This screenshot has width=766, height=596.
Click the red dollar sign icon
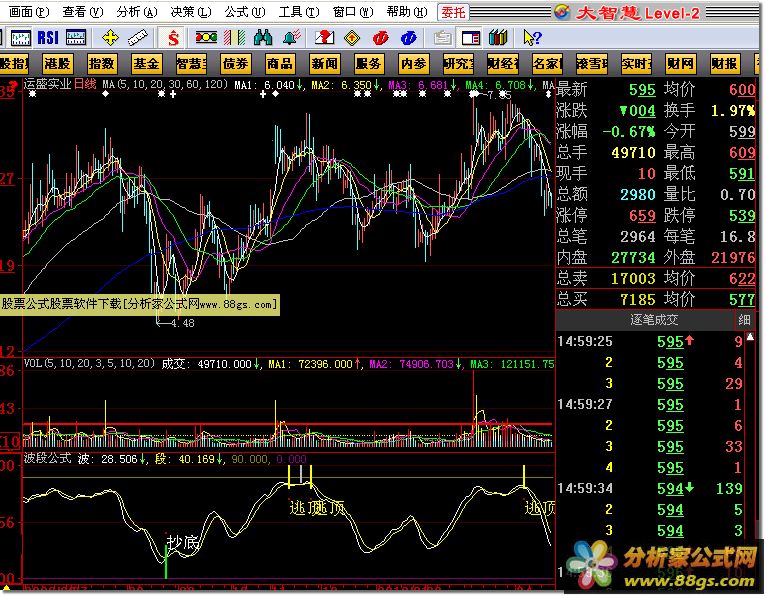[x=173, y=37]
